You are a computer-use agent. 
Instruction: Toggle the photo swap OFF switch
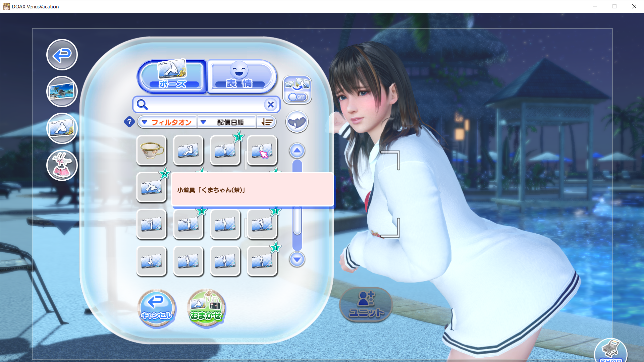click(x=297, y=97)
